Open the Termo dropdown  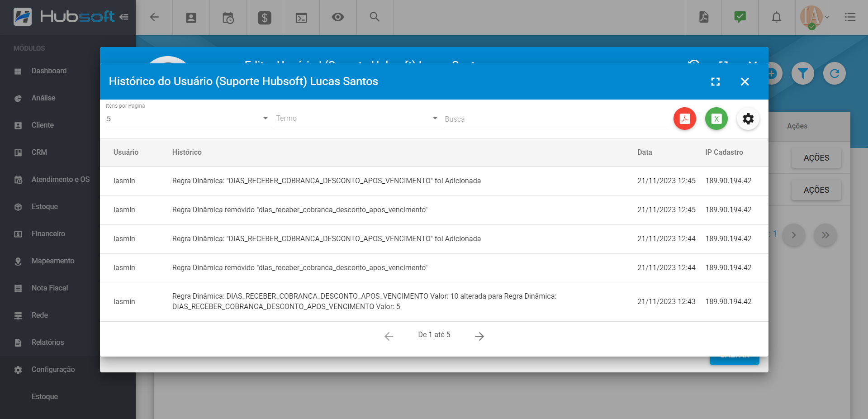pos(357,119)
